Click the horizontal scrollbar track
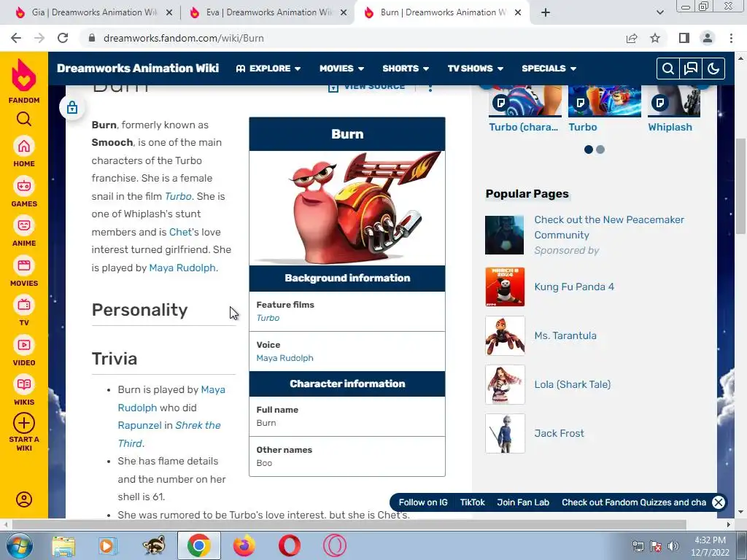747x560 pixels. click(x=348, y=524)
